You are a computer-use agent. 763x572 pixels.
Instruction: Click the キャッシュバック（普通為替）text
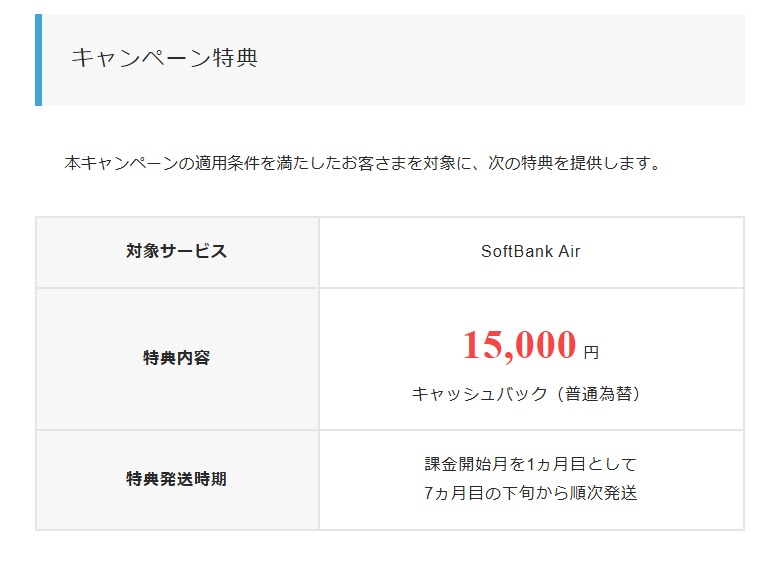(x=527, y=393)
